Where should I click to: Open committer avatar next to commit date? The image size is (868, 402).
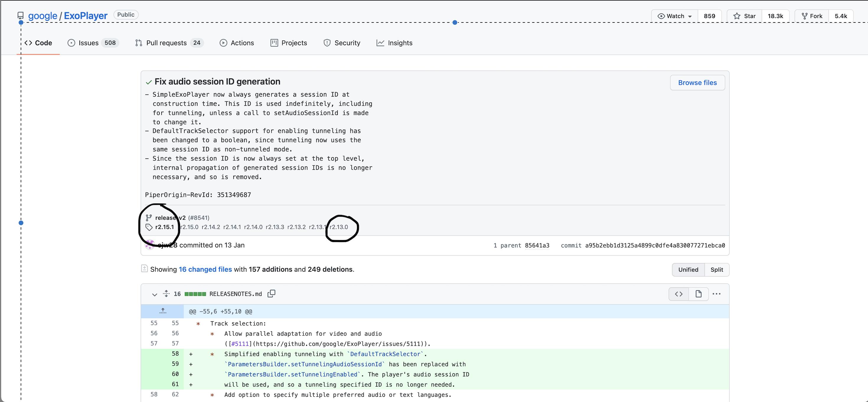[x=150, y=245]
